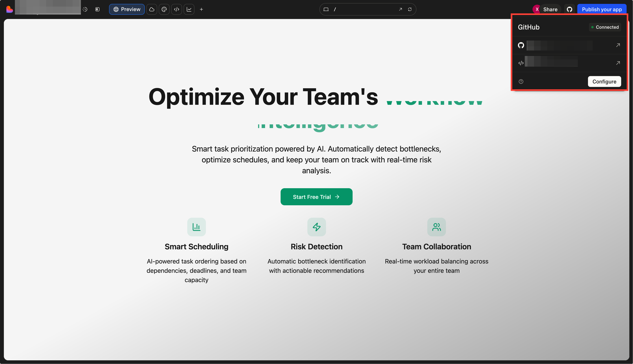The image size is (633, 364).
Task: Open the Cloud tab icon
Action: (152, 9)
